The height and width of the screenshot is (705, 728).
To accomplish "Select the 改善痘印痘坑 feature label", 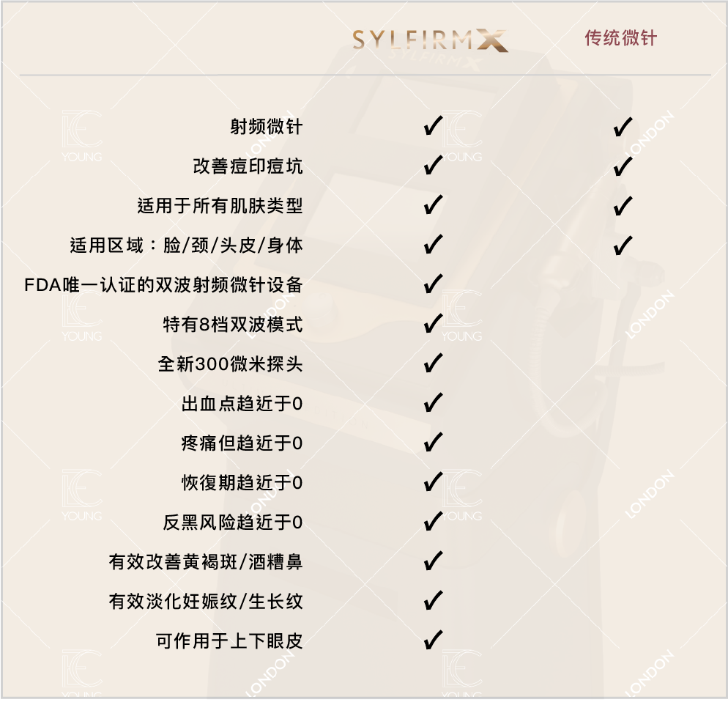I will pyautogui.click(x=248, y=166).
